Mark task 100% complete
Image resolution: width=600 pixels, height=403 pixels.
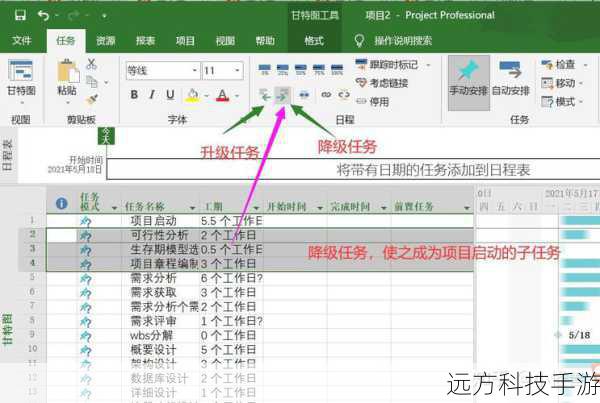337,70
